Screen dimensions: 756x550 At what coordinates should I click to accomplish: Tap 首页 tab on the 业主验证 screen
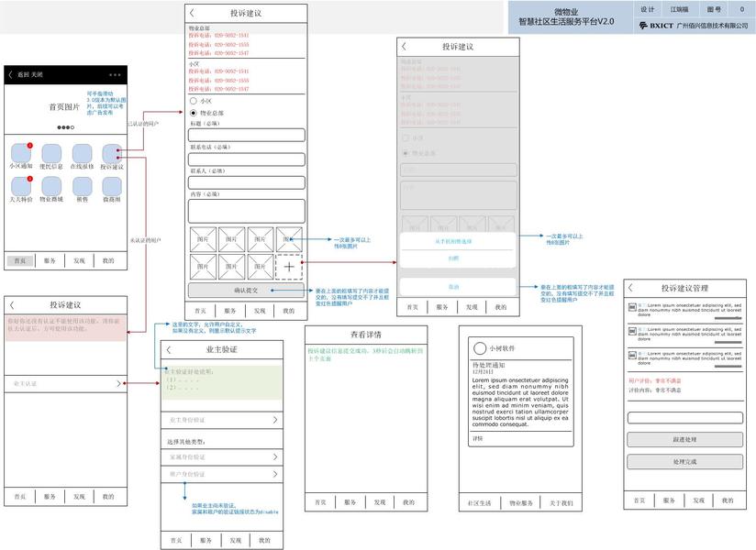coord(176,540)
